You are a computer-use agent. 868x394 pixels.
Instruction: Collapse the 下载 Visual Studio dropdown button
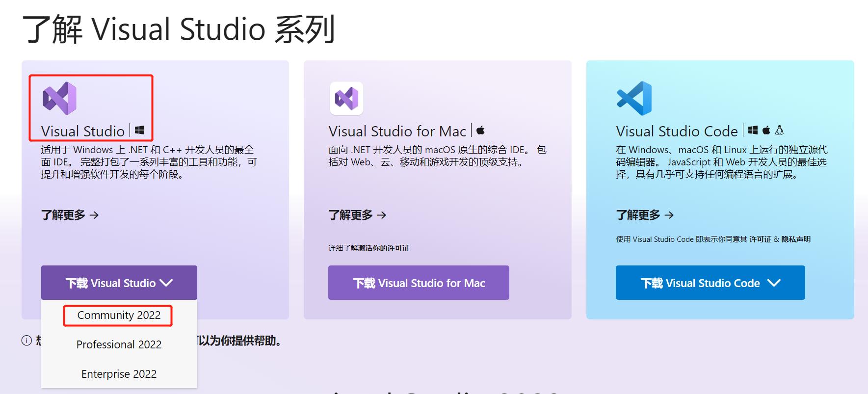pyautogui.click(x=119, y=283)
